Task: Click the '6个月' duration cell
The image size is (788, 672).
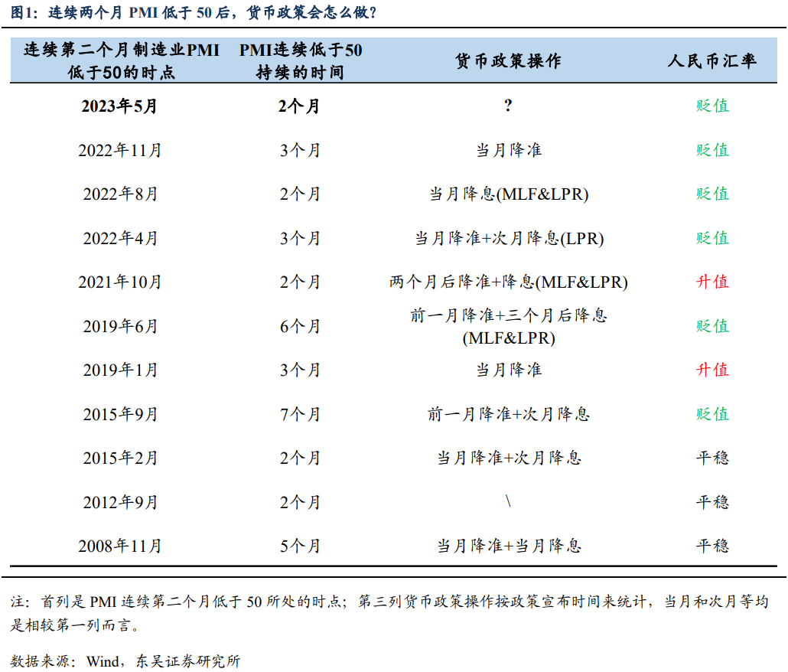Action: point(300,327)
